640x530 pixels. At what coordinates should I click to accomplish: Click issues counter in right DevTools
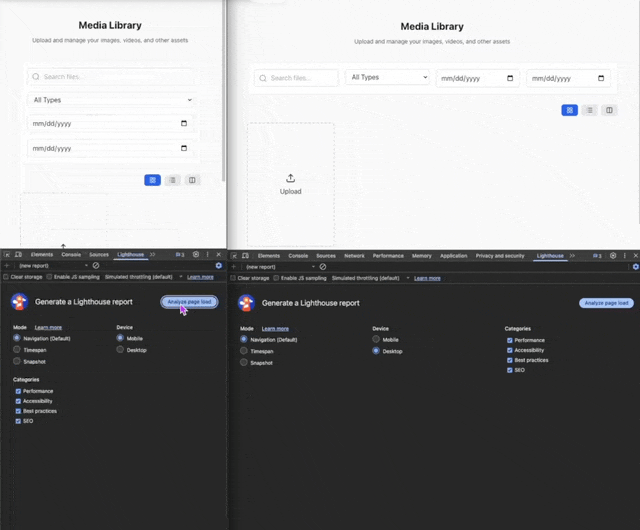click(x=597, y=256)
